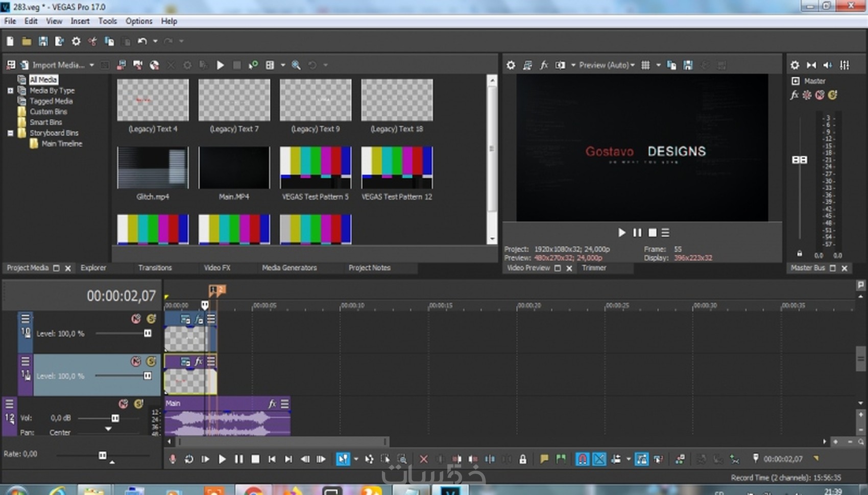The width and height of the screenshot is (868, 495).
Task: Enable snapping magnet icon
Action: (582, 459)
